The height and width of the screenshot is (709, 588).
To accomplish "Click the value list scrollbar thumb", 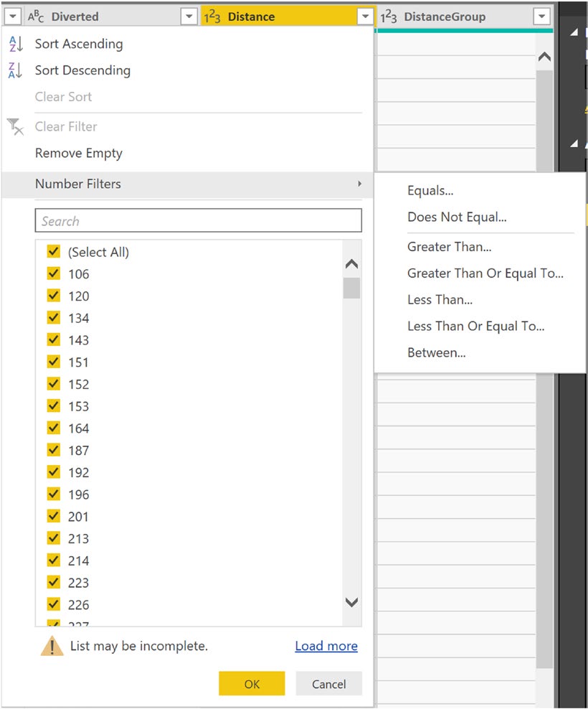I will point(351,288).
